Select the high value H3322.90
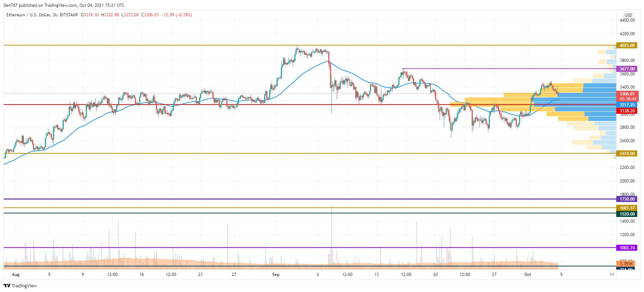Image resolution: width=644 pixels, height=292 pixels. 110,15
